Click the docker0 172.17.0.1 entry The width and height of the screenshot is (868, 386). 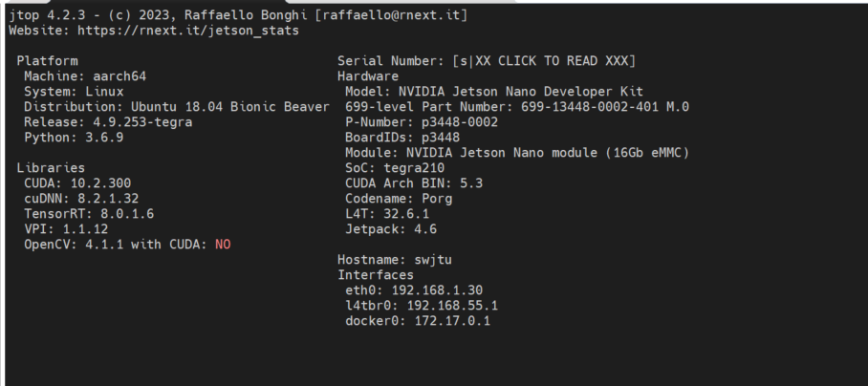click(x=418, y=321)
